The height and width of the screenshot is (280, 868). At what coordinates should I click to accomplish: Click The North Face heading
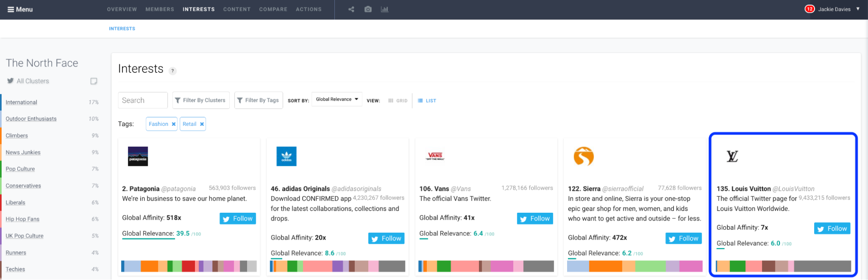pyautogui.click(x=42, y=63)
